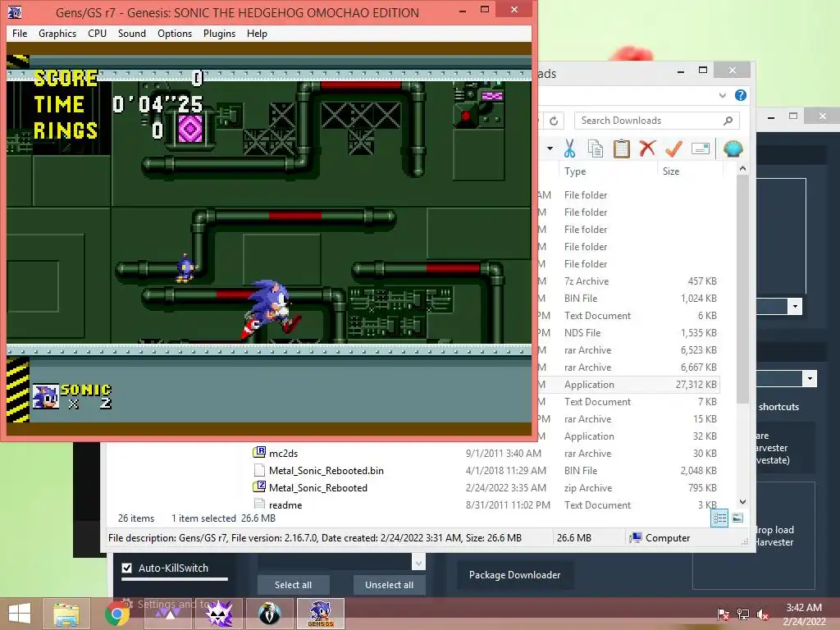
Task: Open the File menu in Gens/GS
Action: tap(20, 33)
